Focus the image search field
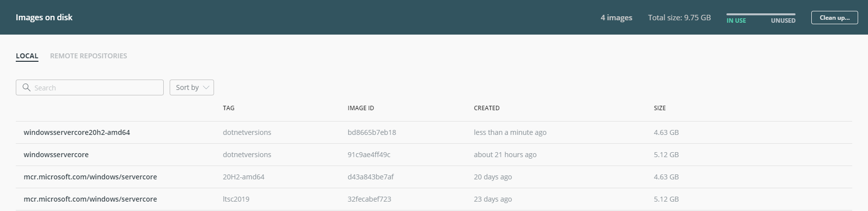 tap(90, 87)
